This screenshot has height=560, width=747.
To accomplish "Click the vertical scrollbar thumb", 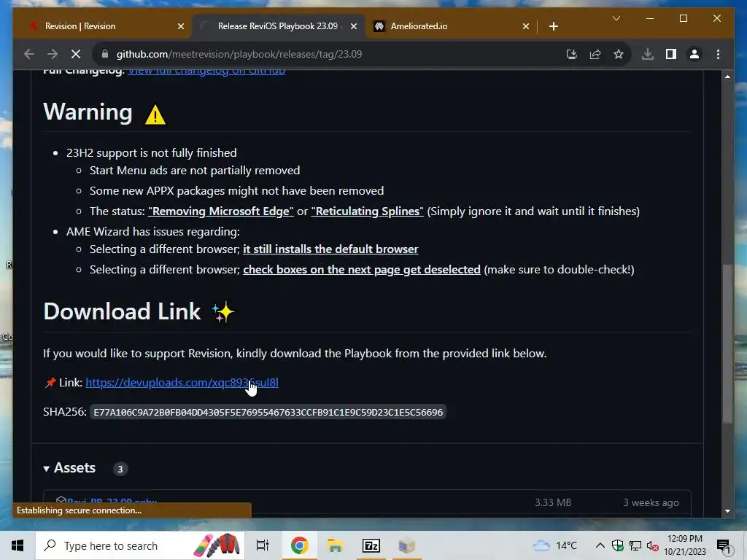I will coord(727,343).
